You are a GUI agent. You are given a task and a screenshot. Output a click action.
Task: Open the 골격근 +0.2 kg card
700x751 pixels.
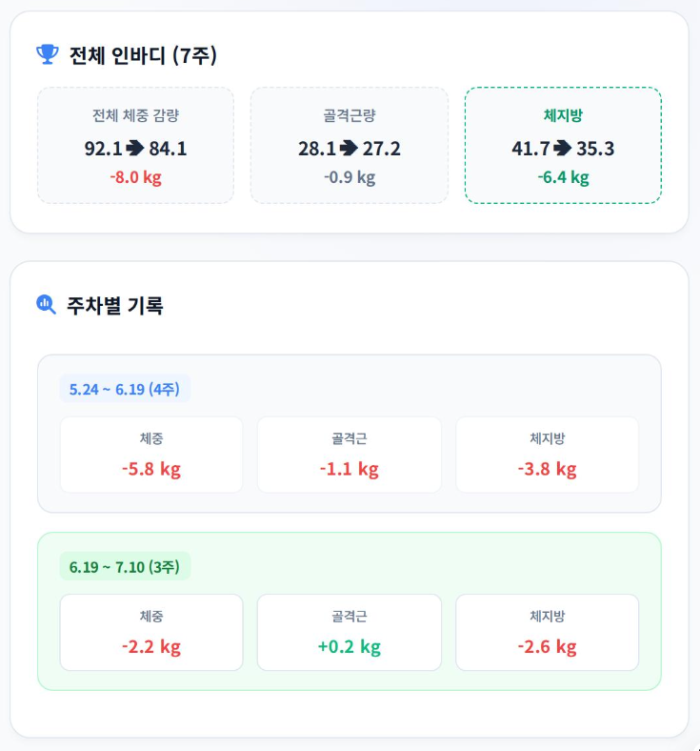pyautogui.click(x=350, y=632)
